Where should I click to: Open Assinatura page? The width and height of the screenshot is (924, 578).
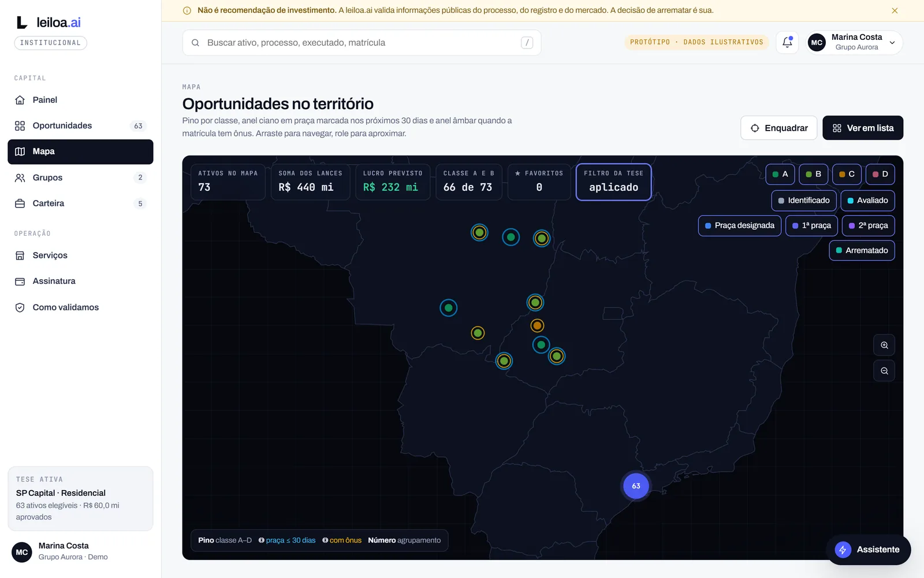(80, 281)
